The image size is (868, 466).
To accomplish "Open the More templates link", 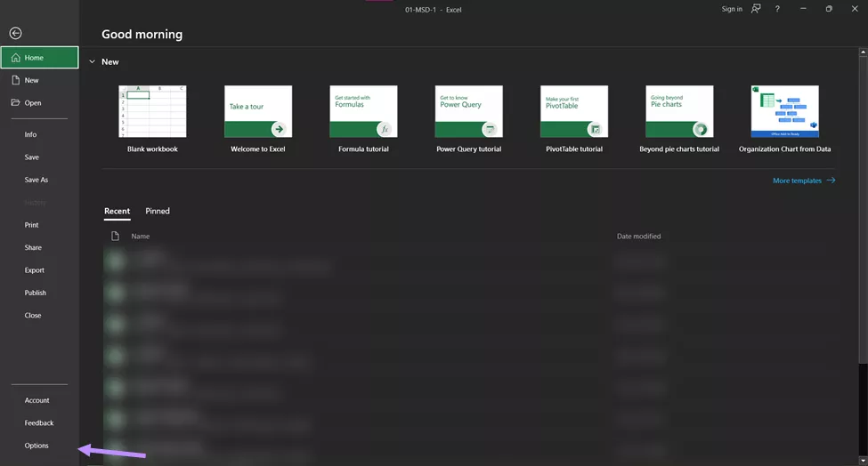I will click(797, 181).
